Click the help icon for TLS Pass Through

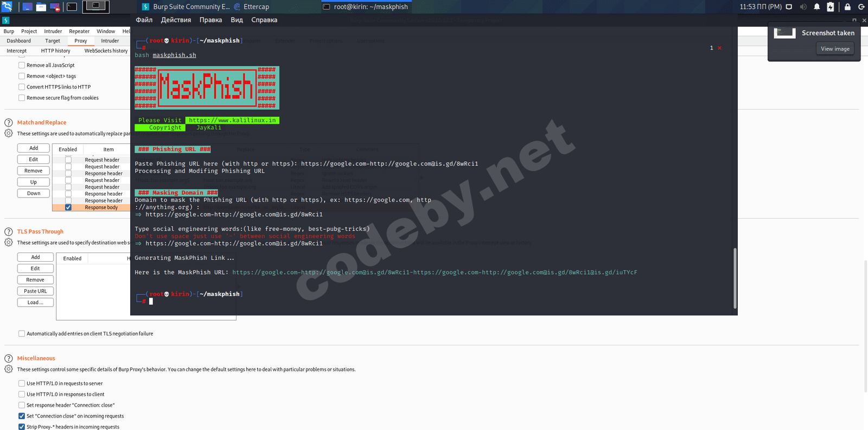tap(9, 232)
